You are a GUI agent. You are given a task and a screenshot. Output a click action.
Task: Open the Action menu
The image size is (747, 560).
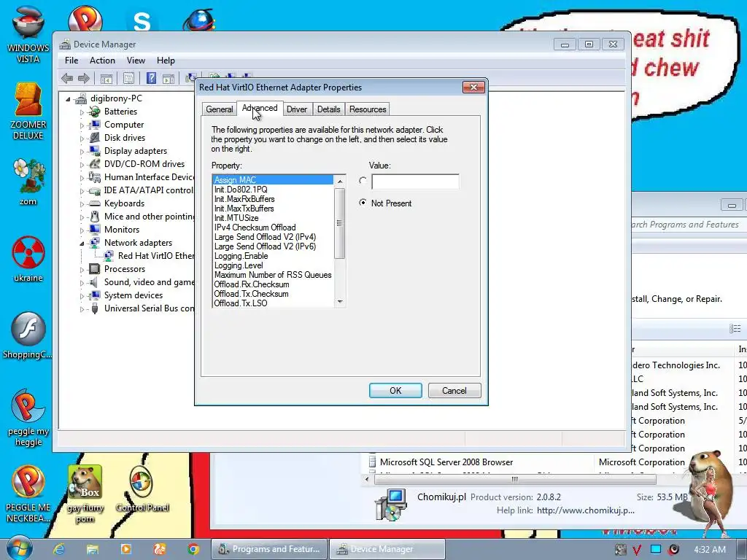pos(102,61)
